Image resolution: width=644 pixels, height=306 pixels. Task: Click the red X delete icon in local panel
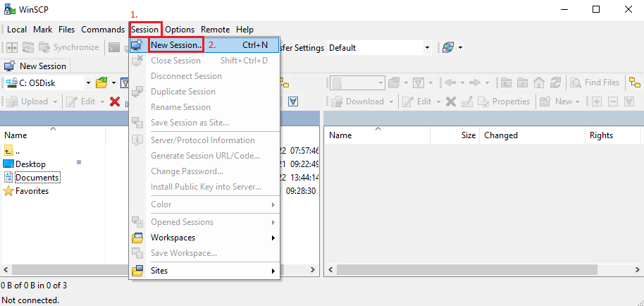coord(115,102)
